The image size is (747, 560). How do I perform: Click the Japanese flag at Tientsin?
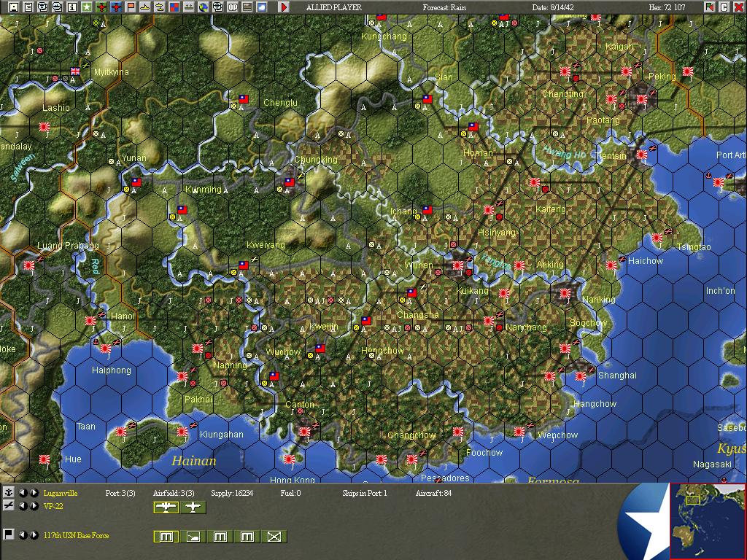tap(642, 155)
